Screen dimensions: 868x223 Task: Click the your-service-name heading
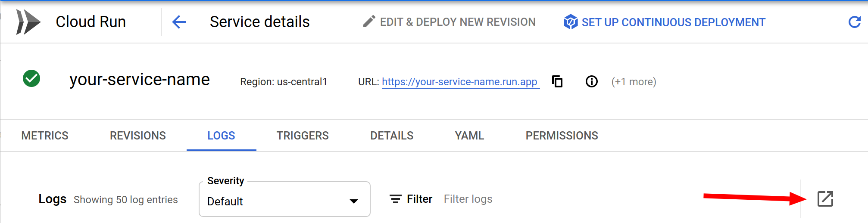[140, 80]
